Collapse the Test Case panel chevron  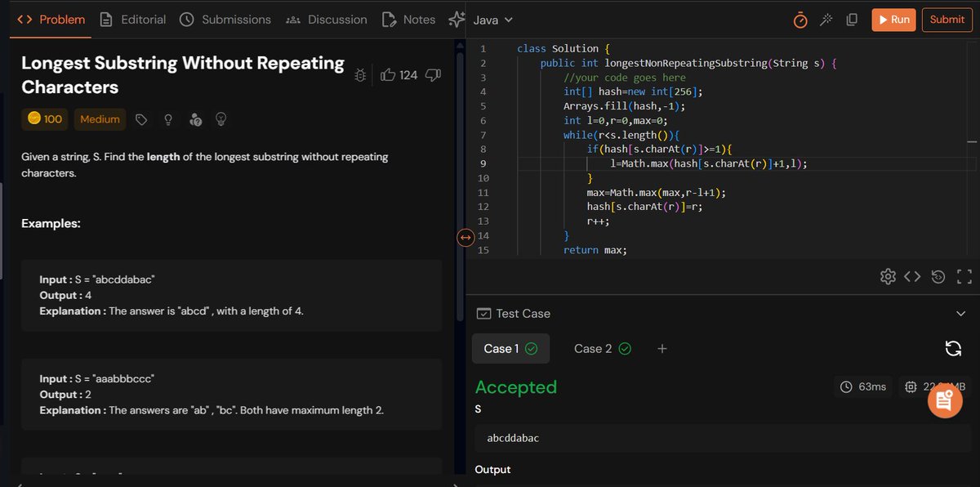pos(961,314)
